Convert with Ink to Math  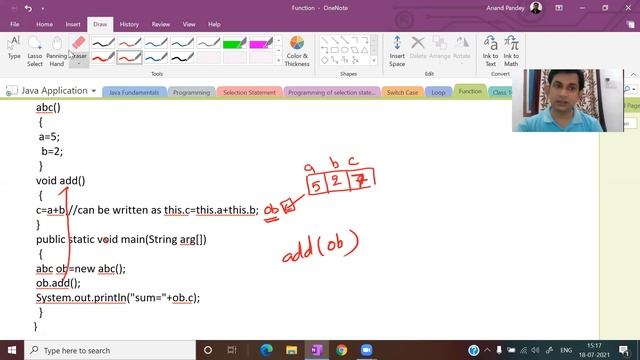click(x=511, y=51)
